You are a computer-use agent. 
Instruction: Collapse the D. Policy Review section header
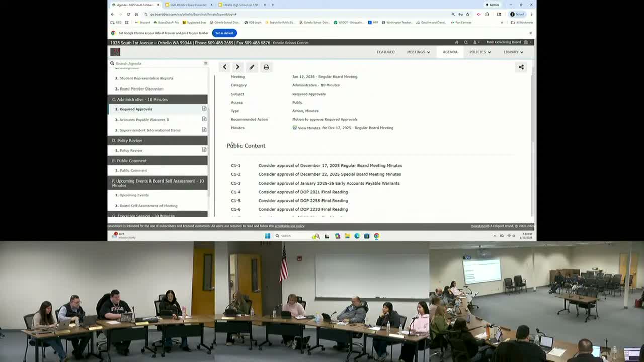tap(157, 140)
